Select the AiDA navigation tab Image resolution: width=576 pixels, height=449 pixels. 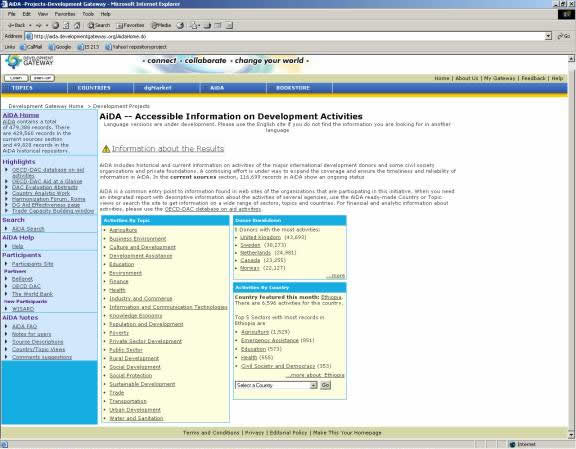click(233, 88)
